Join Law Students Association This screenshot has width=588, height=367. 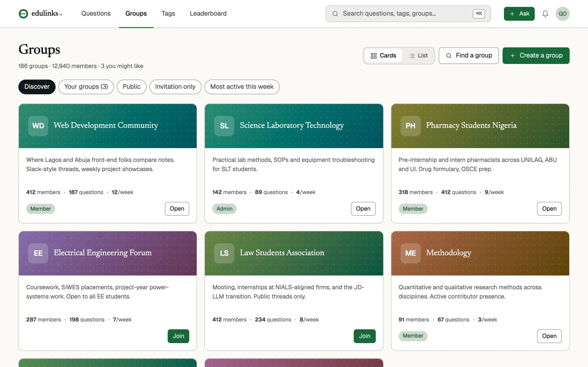pos(365,336)
